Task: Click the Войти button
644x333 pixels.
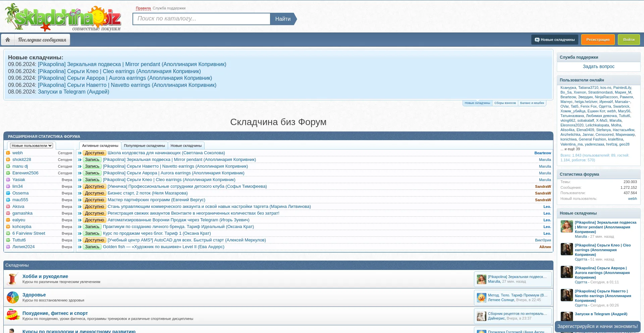Action: coord(629,39)
